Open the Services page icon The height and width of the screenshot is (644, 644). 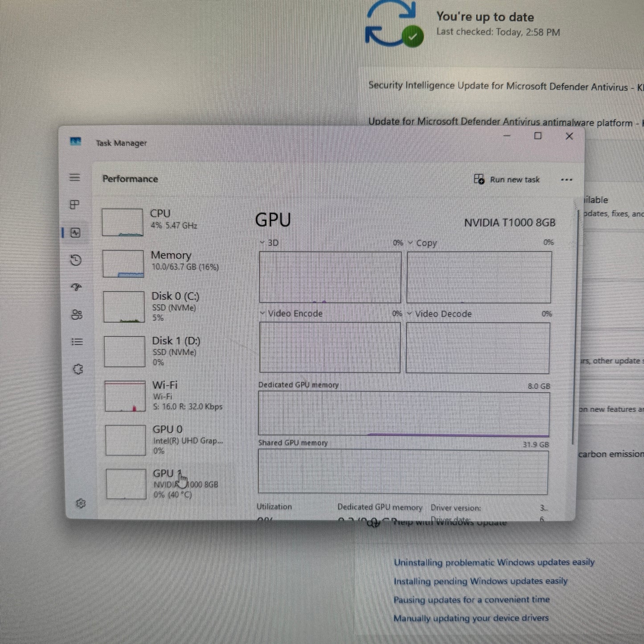click(x=78, y=369)
